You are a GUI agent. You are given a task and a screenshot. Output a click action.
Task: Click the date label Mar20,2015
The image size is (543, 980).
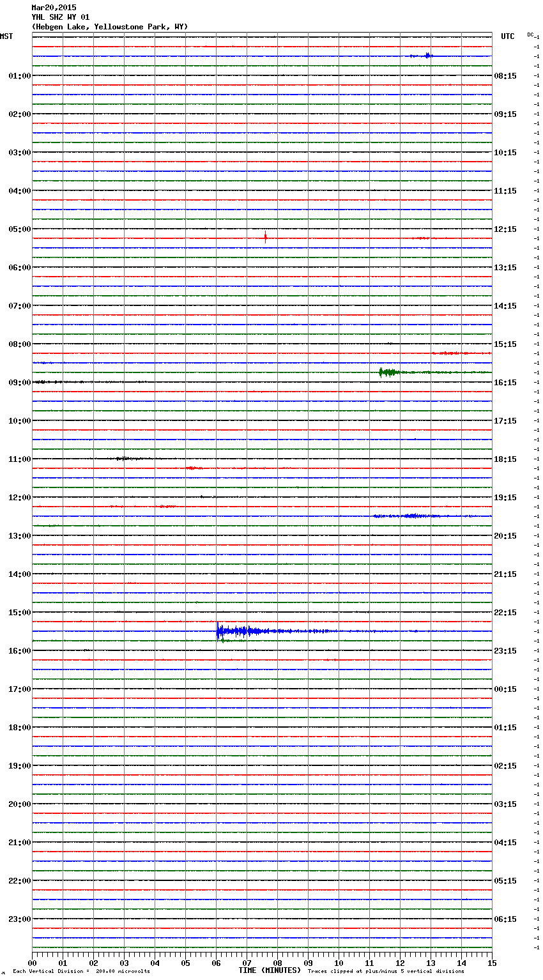pos(54,8)
